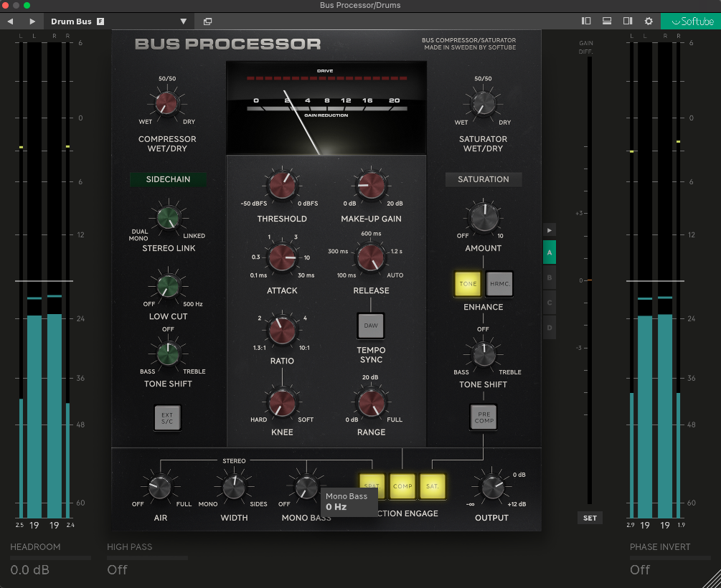Open the plugin settings gear

(x=649, y=22)
